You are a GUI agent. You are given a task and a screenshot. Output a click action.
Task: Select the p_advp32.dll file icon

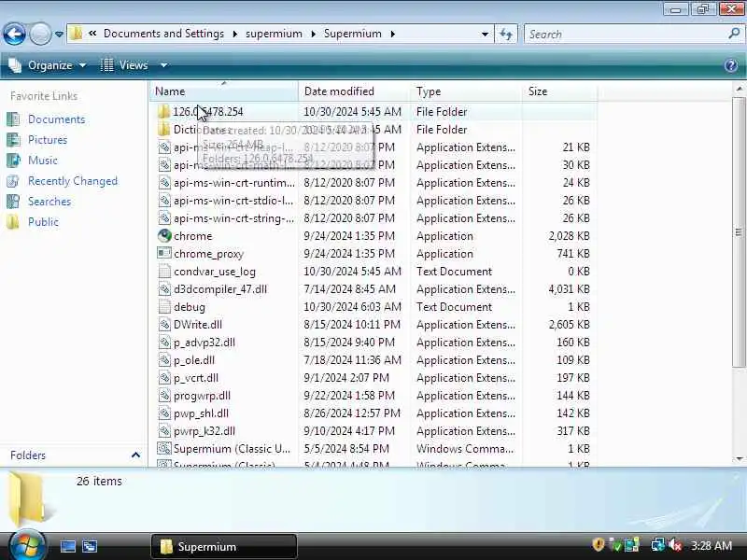164,343
